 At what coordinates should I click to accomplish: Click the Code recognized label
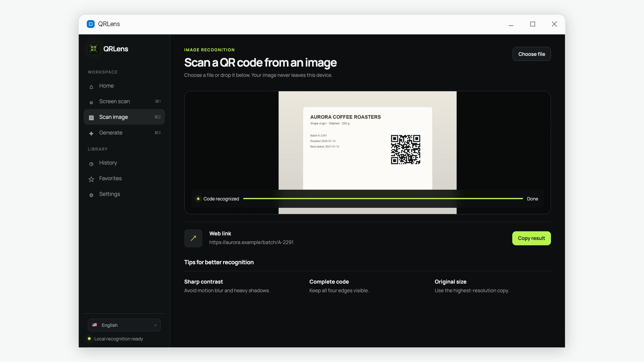point(221,199)
